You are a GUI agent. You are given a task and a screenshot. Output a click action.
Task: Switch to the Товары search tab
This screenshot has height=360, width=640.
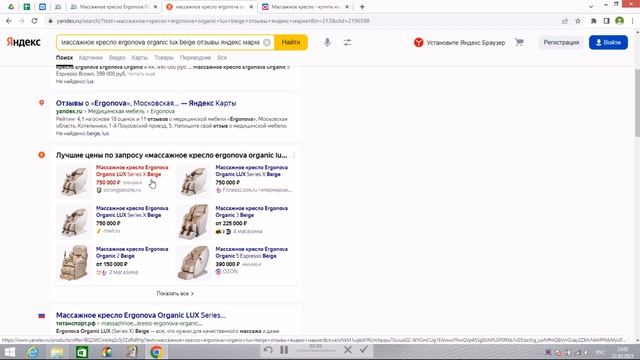pos(164,58)
